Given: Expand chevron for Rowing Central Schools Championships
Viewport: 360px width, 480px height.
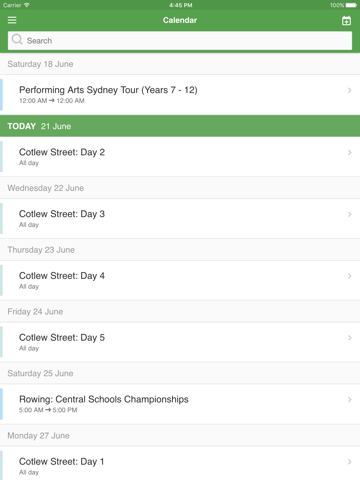Looking at the screenshot, I should [349, 399].
